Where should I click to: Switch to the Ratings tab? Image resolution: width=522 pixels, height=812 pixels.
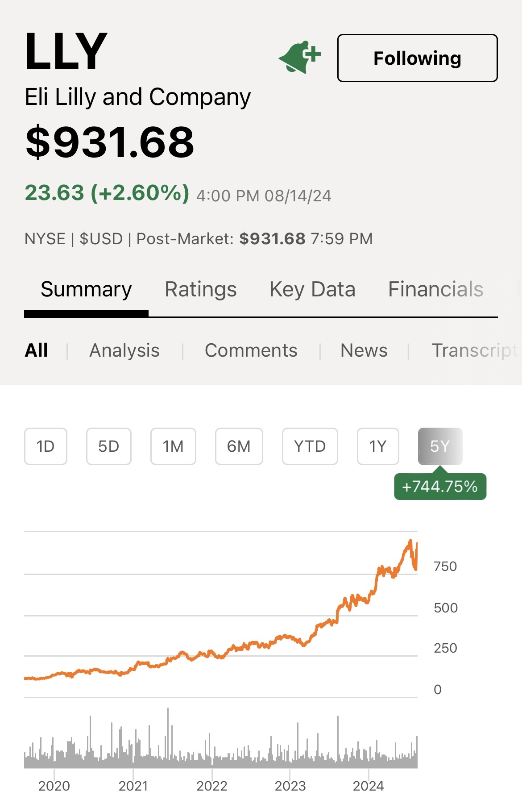(201, 289)
